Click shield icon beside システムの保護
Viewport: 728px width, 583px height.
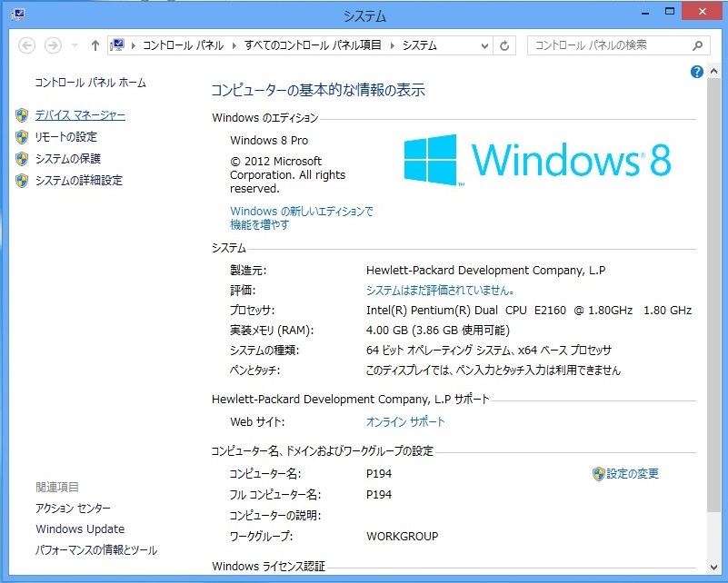(22, 159)
